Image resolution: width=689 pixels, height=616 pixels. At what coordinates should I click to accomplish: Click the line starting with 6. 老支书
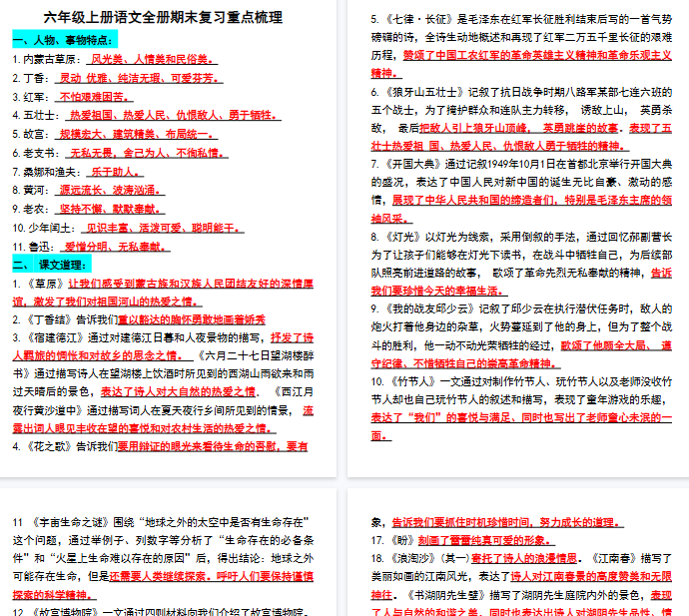[x=121, y=153]
